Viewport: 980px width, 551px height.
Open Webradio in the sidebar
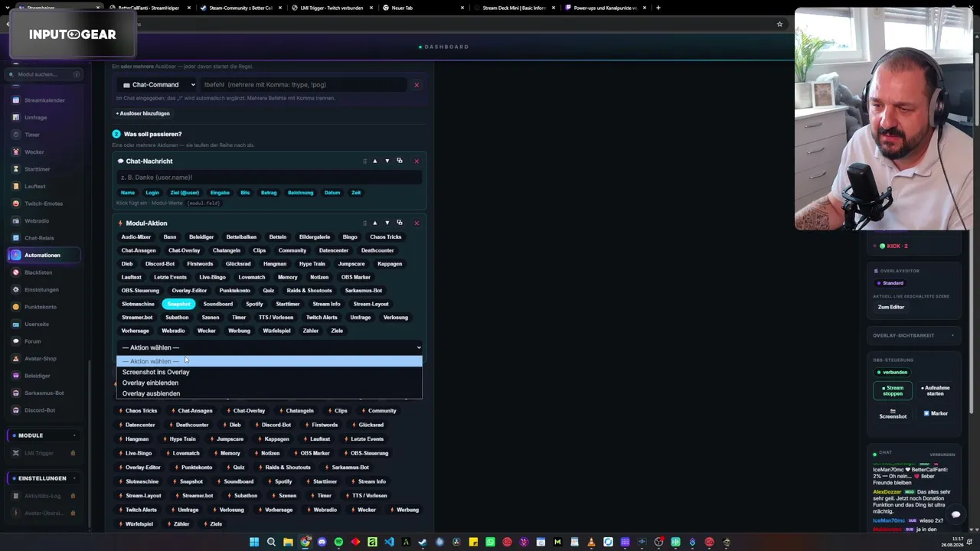36,220
